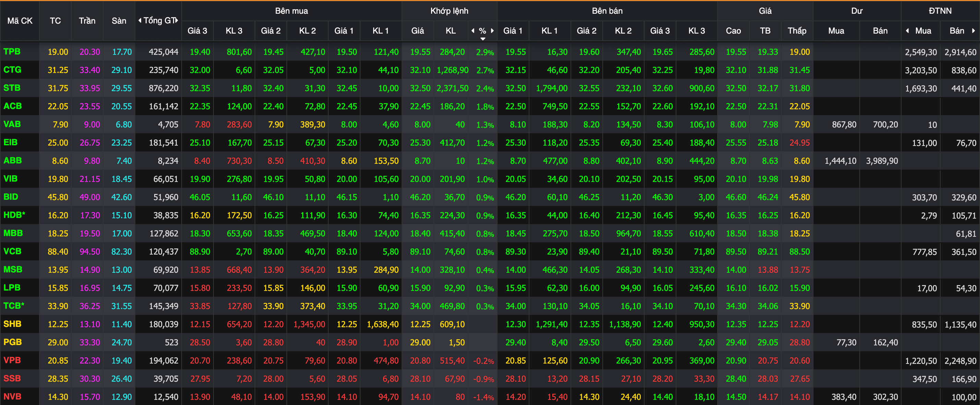Sort by the TC column header
The height and width of the screenshot is (405, 980).
(x=55, y=21)
